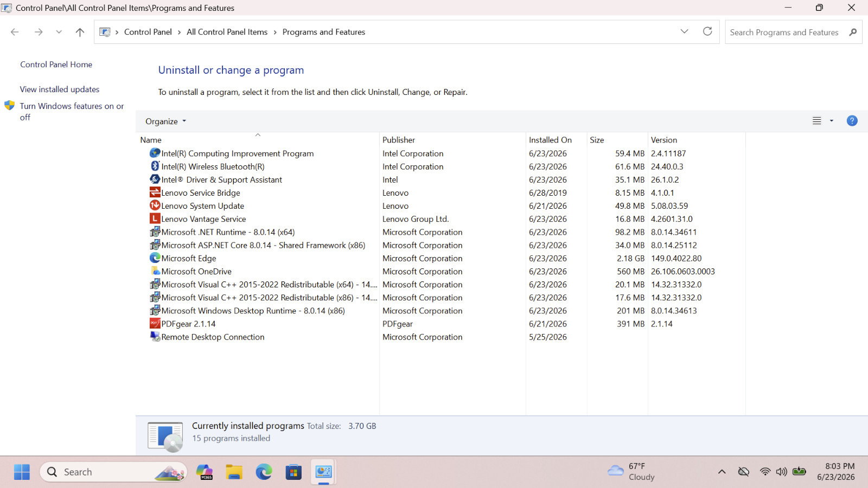This screenshot has height=488, width=868.
Task: Click the Visual C++ Redistributable (x86) icon
Action: pyautogui.click(x=155, y=297)
